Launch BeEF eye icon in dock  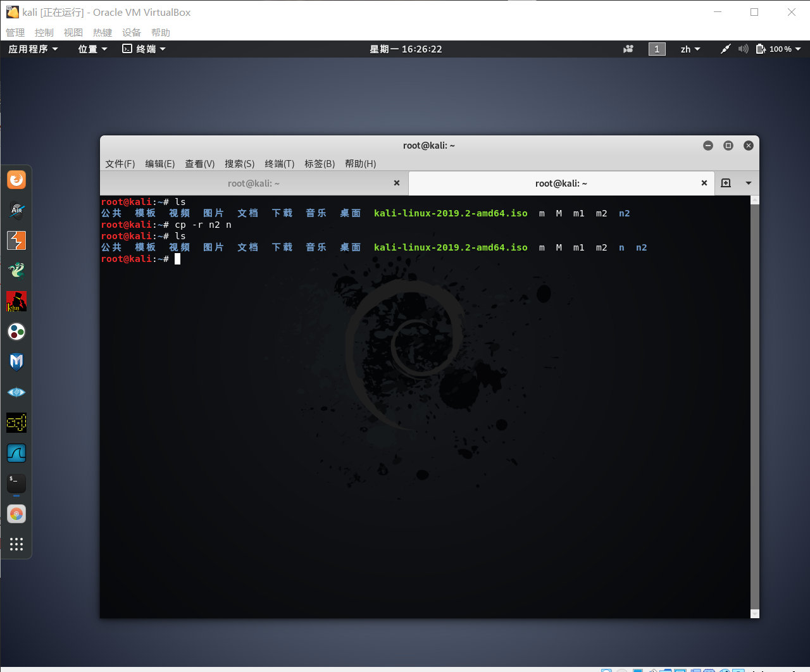click(x=16, y=392)
